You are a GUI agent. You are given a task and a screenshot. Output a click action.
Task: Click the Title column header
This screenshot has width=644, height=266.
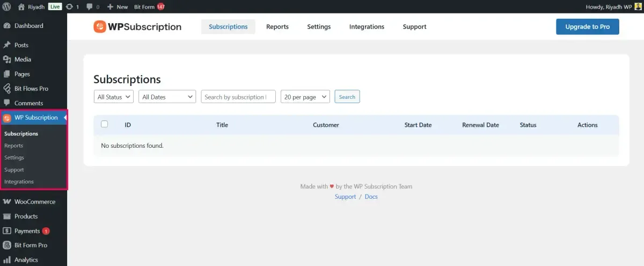click(222, 125)
